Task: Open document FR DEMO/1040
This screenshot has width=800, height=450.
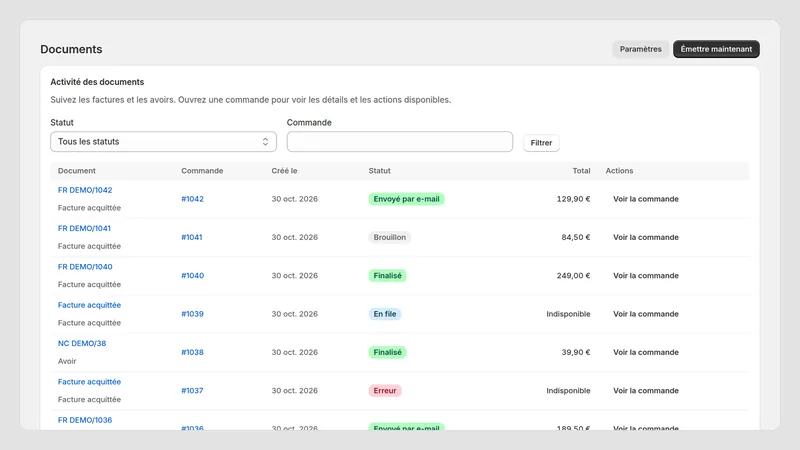Action: [85, 266]
